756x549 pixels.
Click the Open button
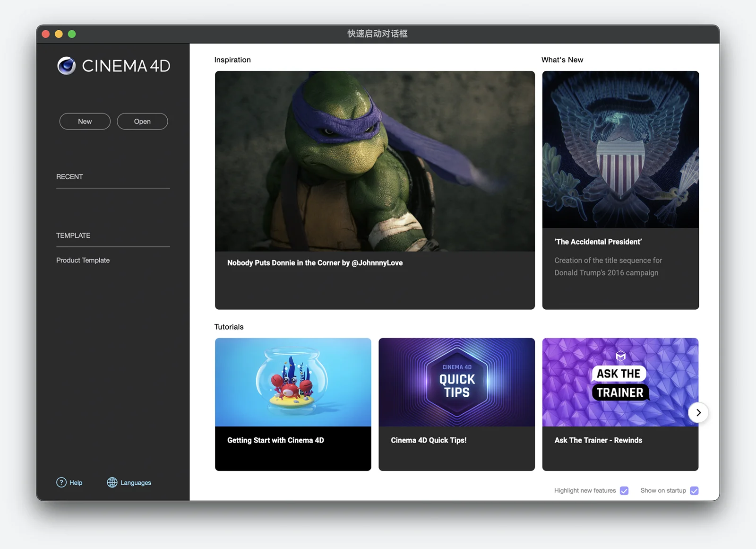(x=142, y=122)
